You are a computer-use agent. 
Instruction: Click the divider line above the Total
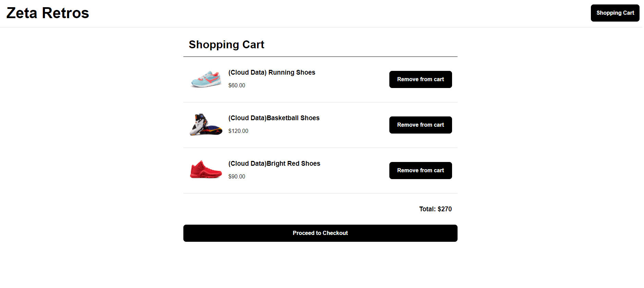pos(320,193)
